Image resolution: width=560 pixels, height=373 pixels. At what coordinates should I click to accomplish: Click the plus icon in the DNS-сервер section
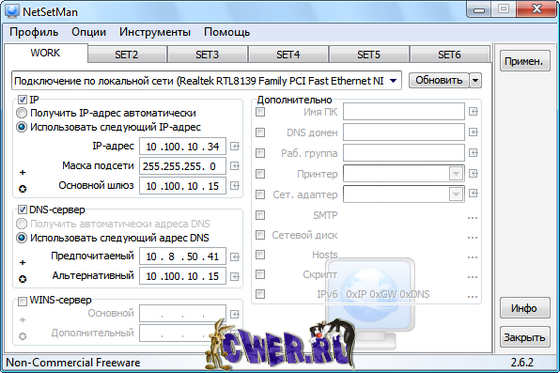point(22,263)
